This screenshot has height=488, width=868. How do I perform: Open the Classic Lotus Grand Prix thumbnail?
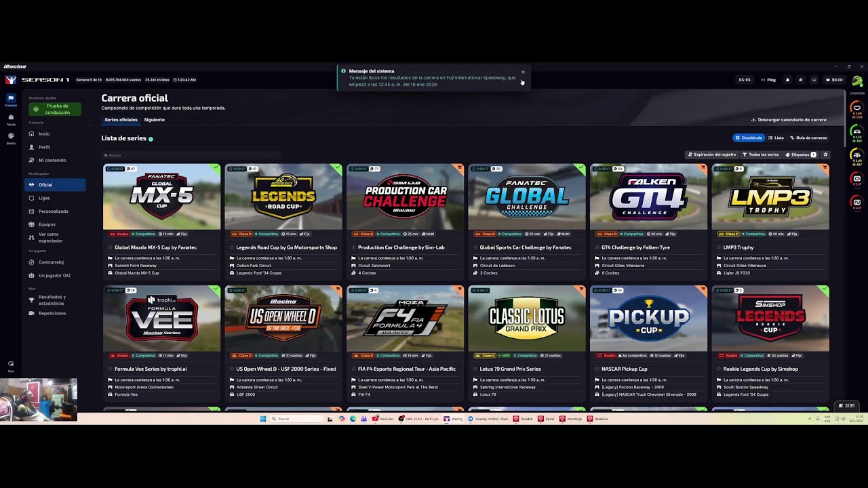[526, 318]
